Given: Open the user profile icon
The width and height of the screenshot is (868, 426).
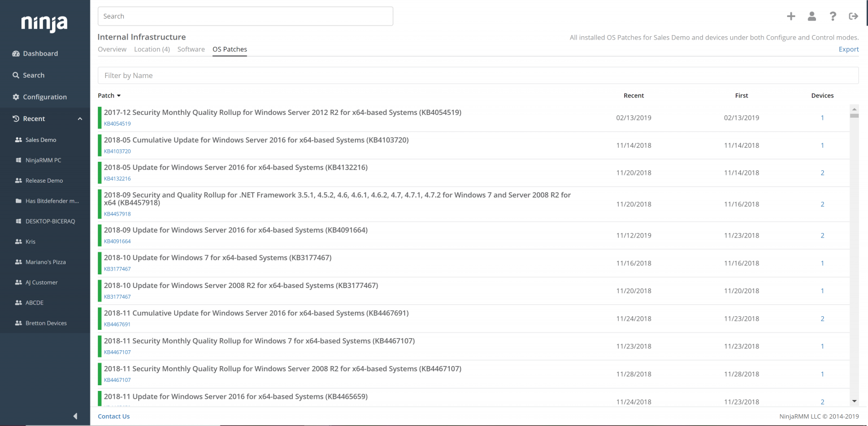Looking at the screenshot, I should tap(811, 16).
